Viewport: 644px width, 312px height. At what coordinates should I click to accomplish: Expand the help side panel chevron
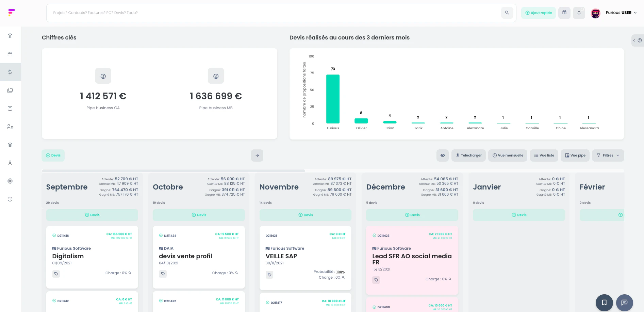(634, 40)
